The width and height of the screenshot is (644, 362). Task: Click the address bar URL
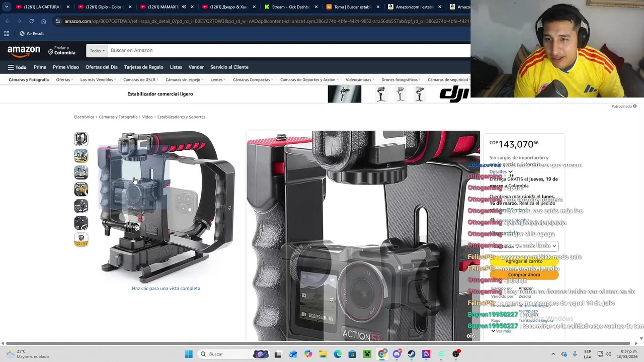coord(267,21)
